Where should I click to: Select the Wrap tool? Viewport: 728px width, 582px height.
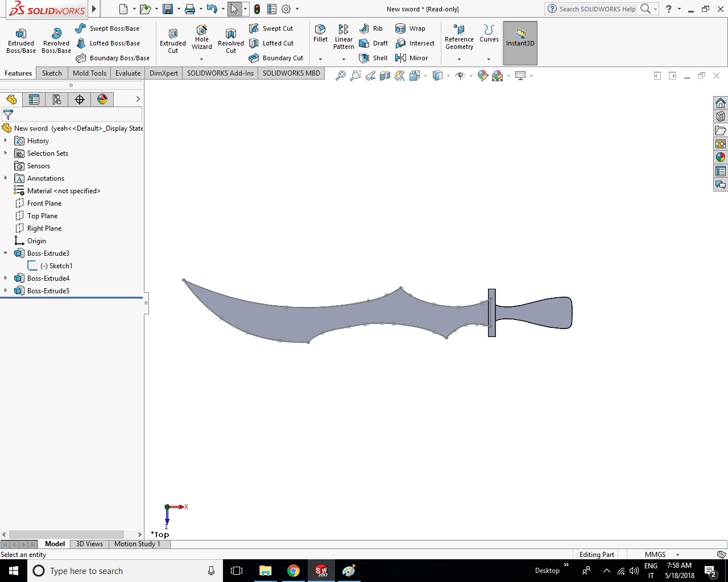[410, 28]
